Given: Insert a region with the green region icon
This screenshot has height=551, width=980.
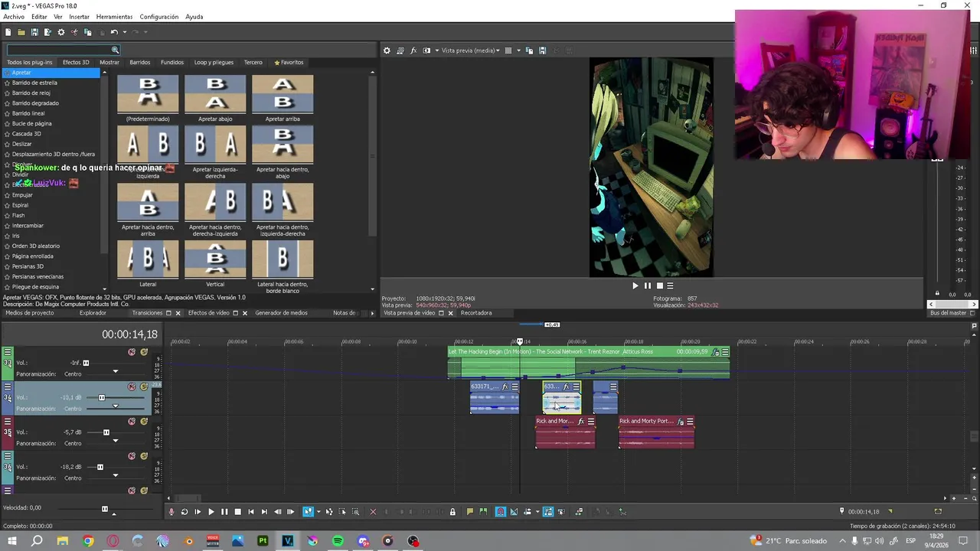Looking at the screenshot, I should coord(483,512).
